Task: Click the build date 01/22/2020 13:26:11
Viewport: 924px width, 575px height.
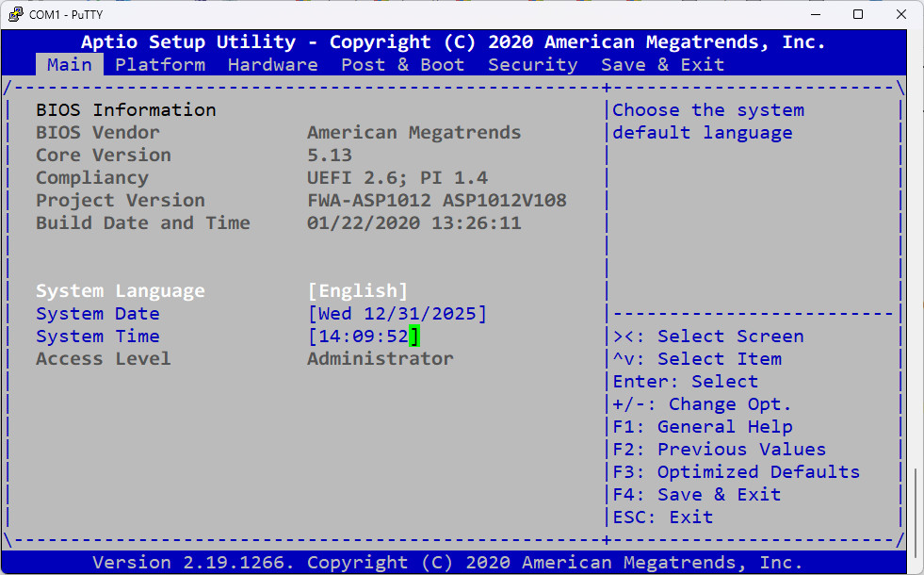Action: click(x=413, y=222)
